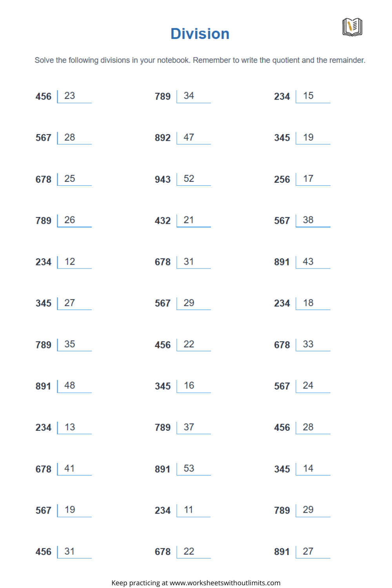
Task: Select the 256 divided by 17 problem
Action: point(302,179)
